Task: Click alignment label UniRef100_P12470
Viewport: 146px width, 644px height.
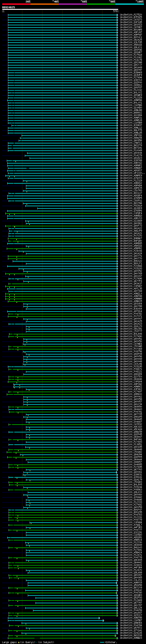Action: coord(131,570)
